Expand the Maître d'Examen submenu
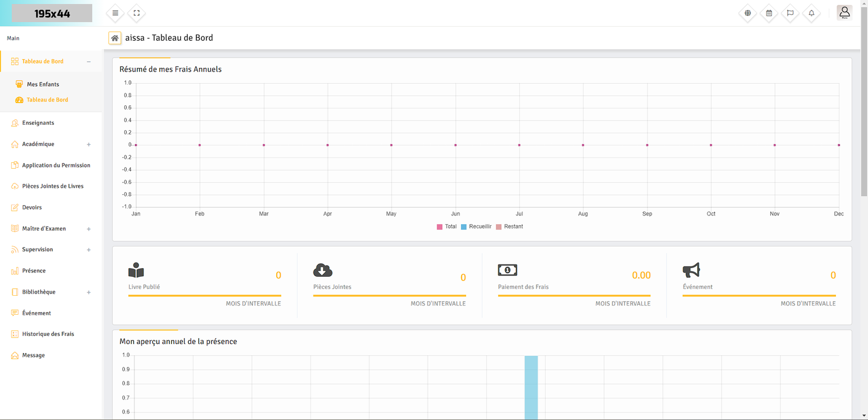 coord(88,229)
